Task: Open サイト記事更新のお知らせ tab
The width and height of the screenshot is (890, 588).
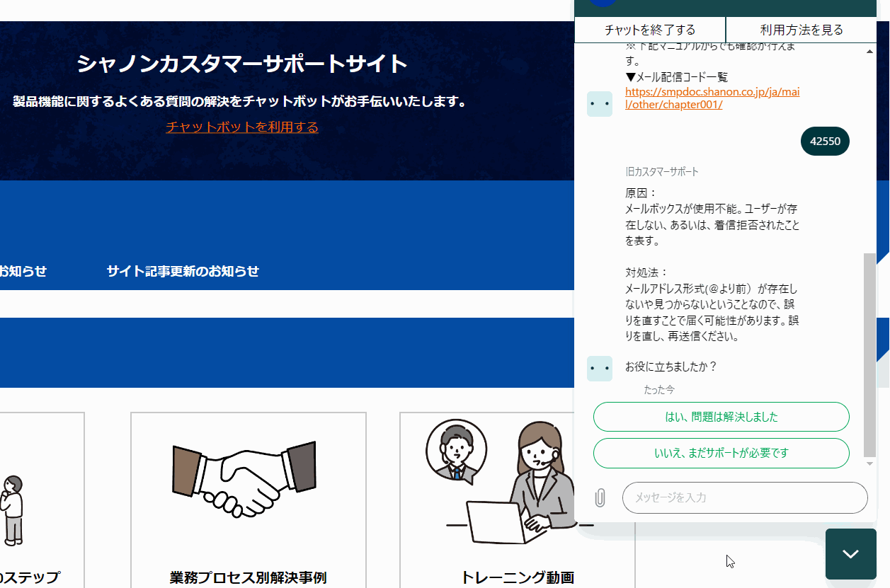Action: [x=183, y=271]
